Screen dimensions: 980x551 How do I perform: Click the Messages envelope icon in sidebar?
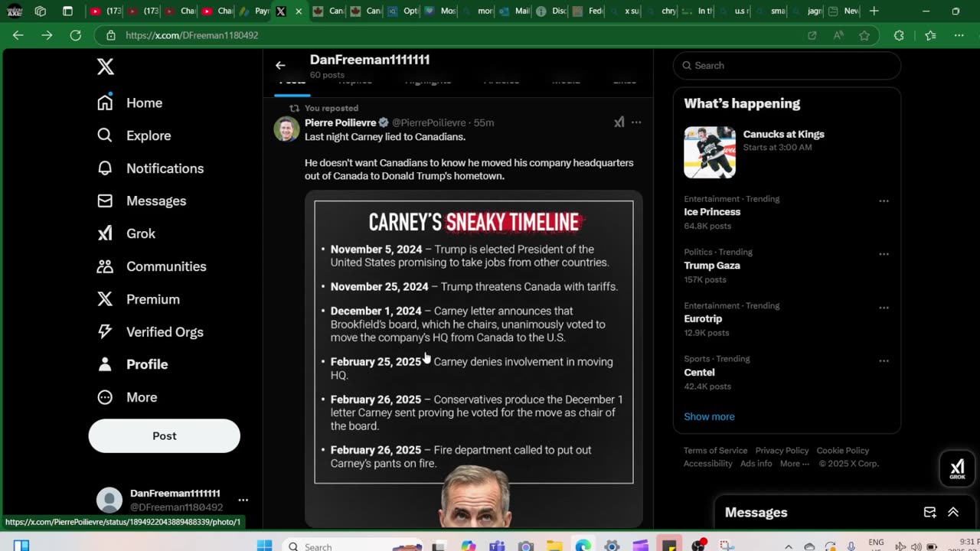click(x=105, y=201)
